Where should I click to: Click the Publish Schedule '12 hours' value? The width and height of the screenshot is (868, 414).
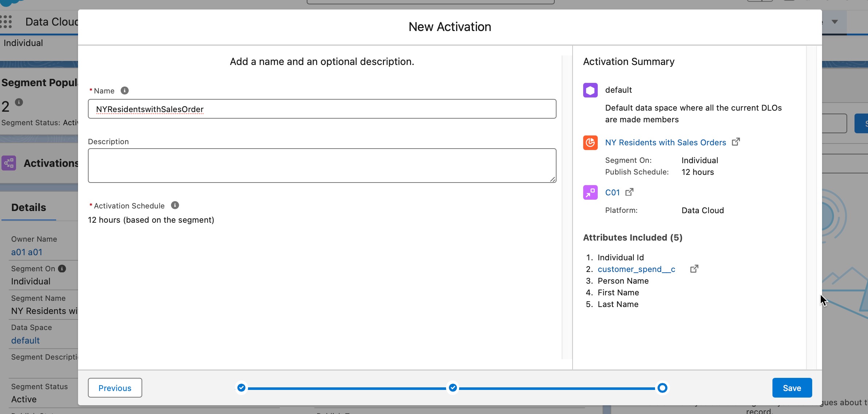point(698,172)
